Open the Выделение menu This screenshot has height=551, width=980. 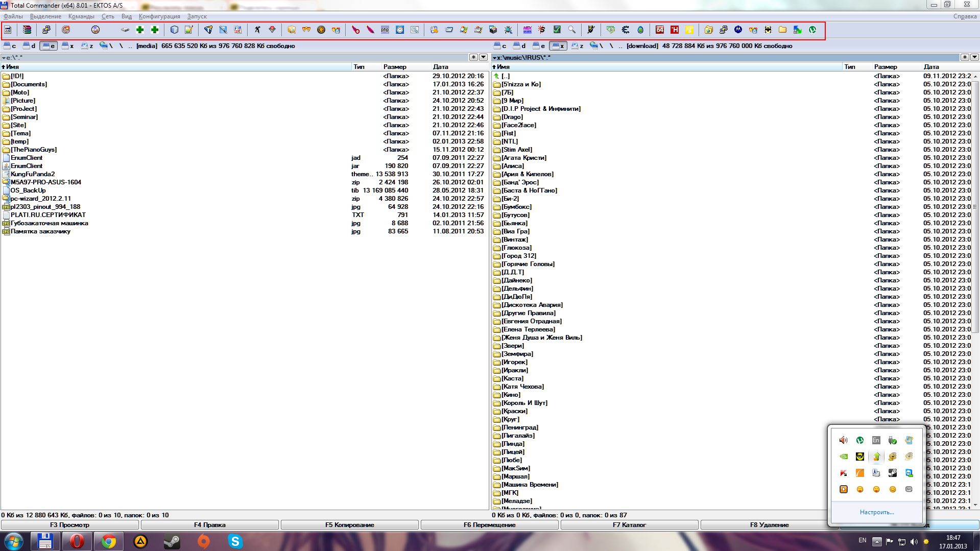coord(45,16)
